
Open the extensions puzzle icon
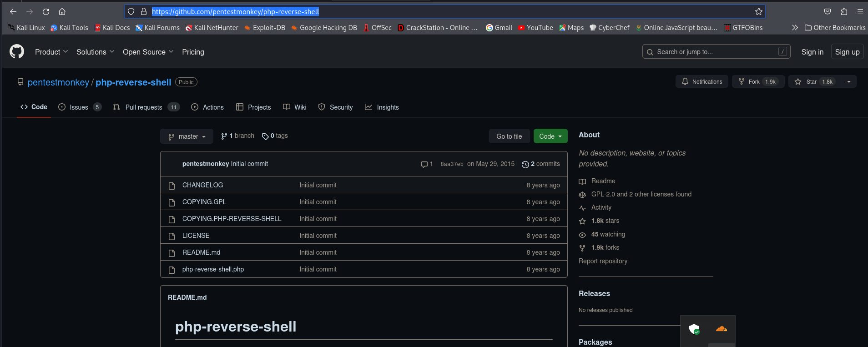pos(844,12)
